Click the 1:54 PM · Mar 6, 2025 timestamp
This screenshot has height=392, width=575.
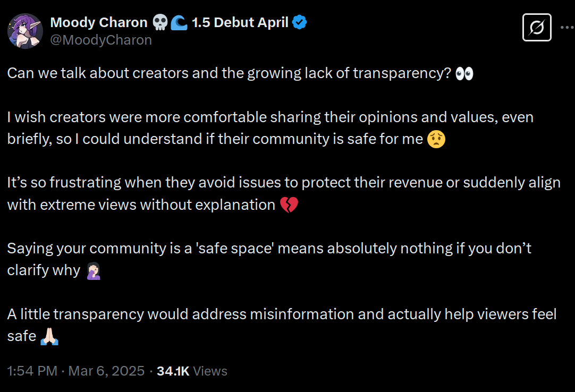coord(76,371)
